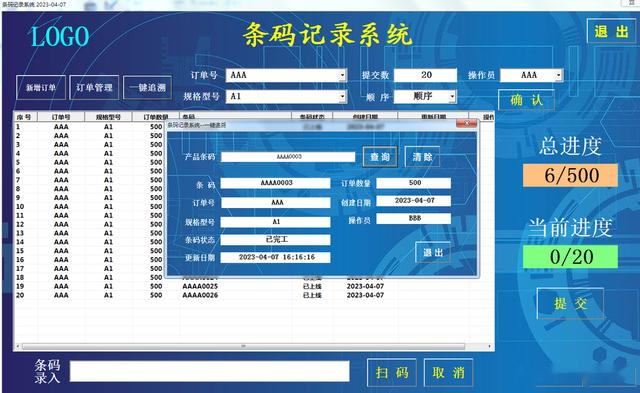
Task: Expand the 订单号 dropdown arrow
Action: pos(342,75)
